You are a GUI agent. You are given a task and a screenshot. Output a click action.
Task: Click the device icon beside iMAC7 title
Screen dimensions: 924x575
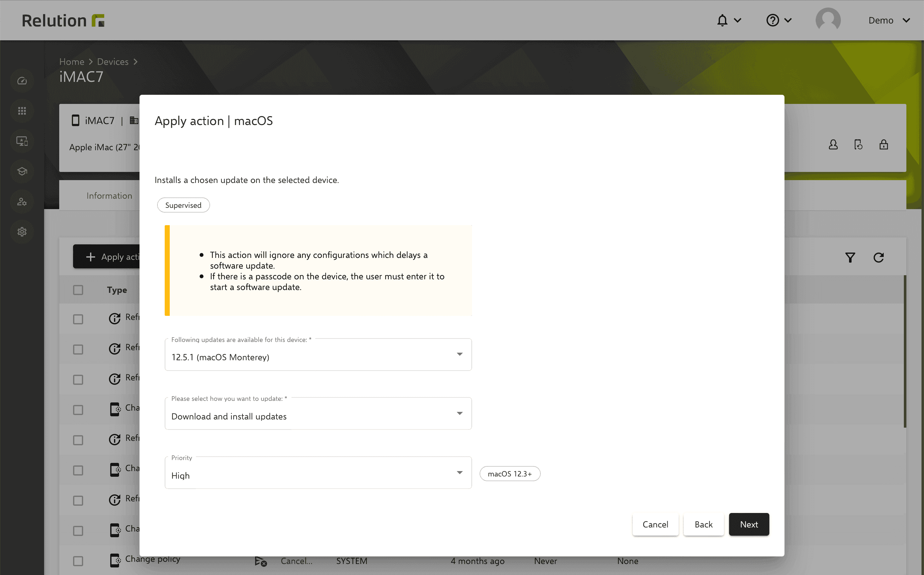tap(75, 121)
